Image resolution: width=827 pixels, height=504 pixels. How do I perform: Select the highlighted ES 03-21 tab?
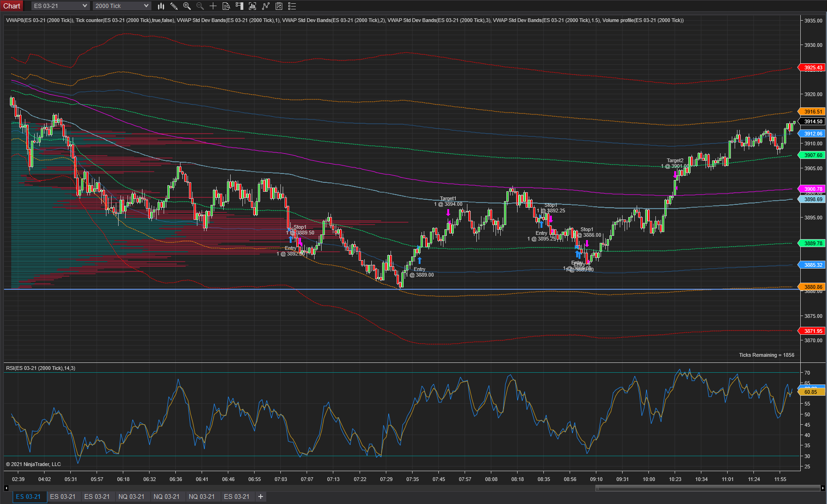(29, 496)
